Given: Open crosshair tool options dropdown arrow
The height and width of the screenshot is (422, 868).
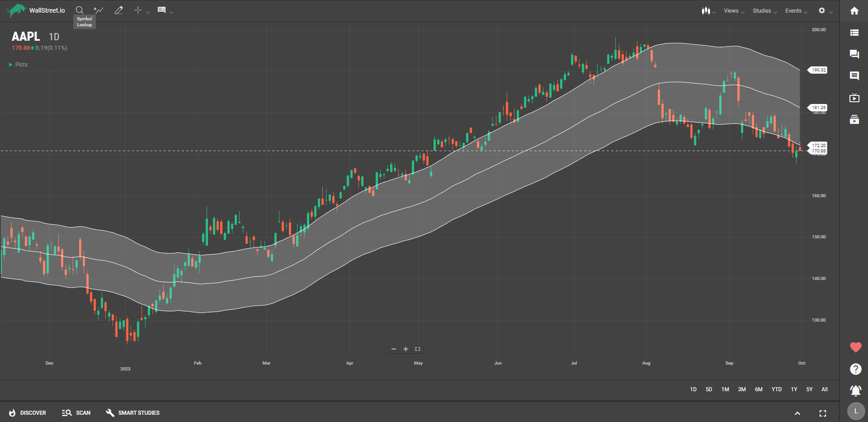Looking at the screenshot, I should pyautogui.click(x=148, y=12).
